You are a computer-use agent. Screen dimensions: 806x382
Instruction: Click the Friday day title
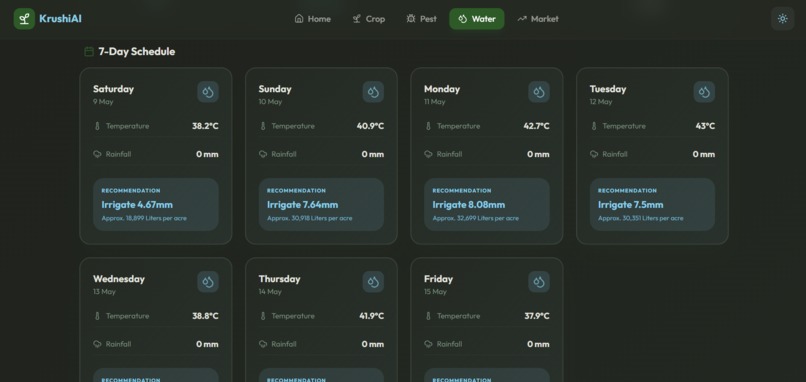point(438,279)
